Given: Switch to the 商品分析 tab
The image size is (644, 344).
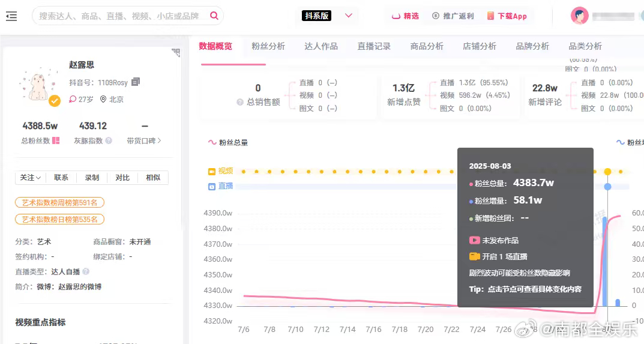Looking at the screenshot, I should (427, 46).
